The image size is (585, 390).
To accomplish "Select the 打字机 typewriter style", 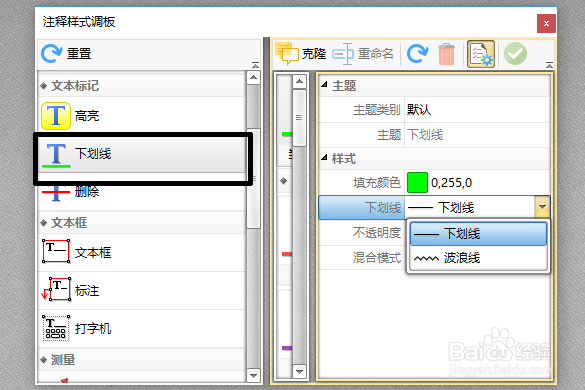I will [142, 328].
